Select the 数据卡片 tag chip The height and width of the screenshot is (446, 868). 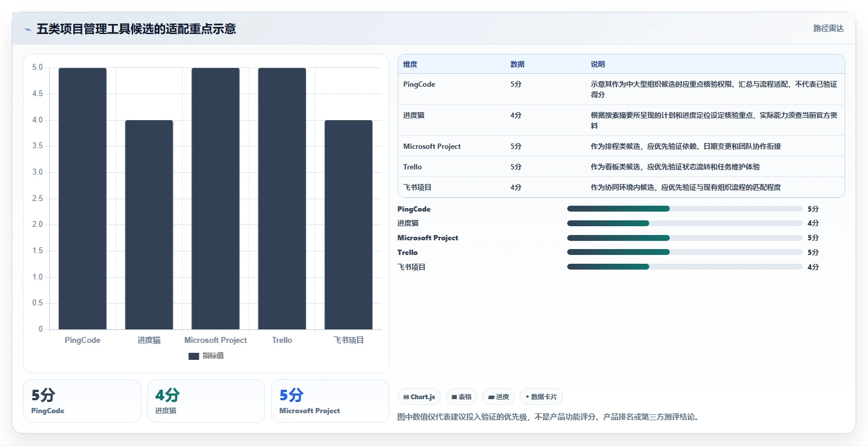(x=541, y=397)
